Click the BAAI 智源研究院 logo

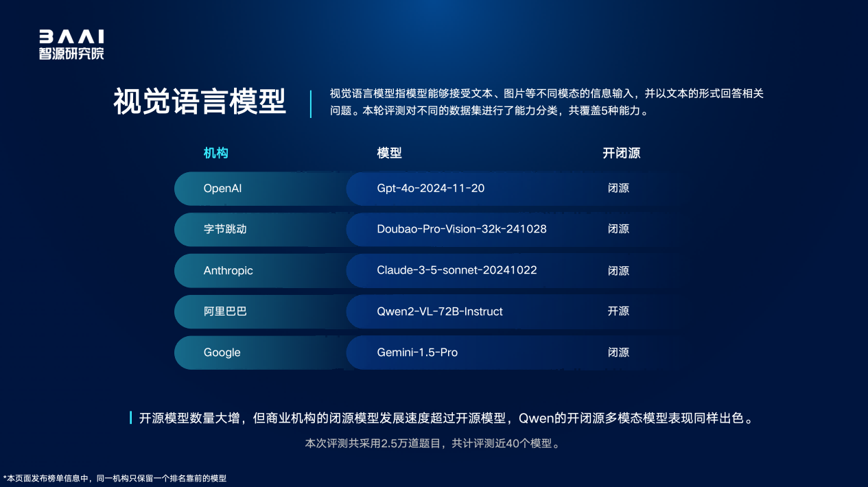coord(71,43)
